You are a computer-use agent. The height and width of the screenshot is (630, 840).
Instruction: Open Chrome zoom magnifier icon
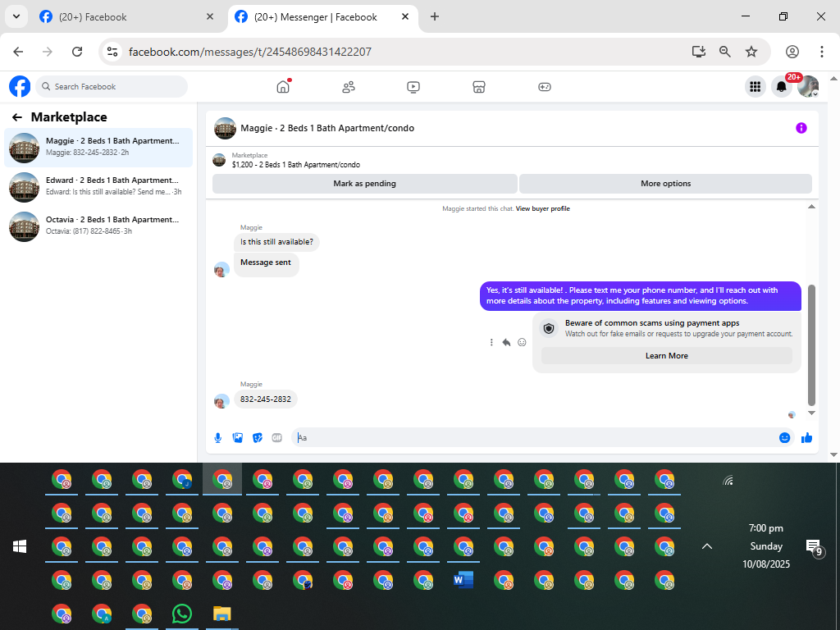click(725, 52)
